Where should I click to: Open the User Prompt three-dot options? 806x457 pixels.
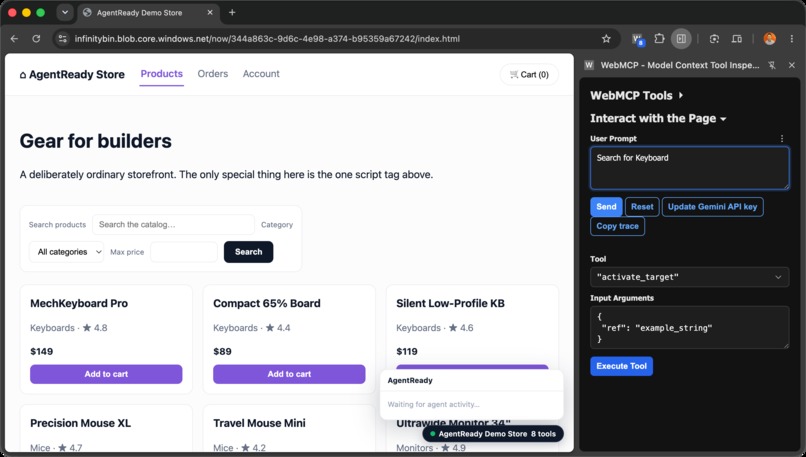tap(782, 139)
